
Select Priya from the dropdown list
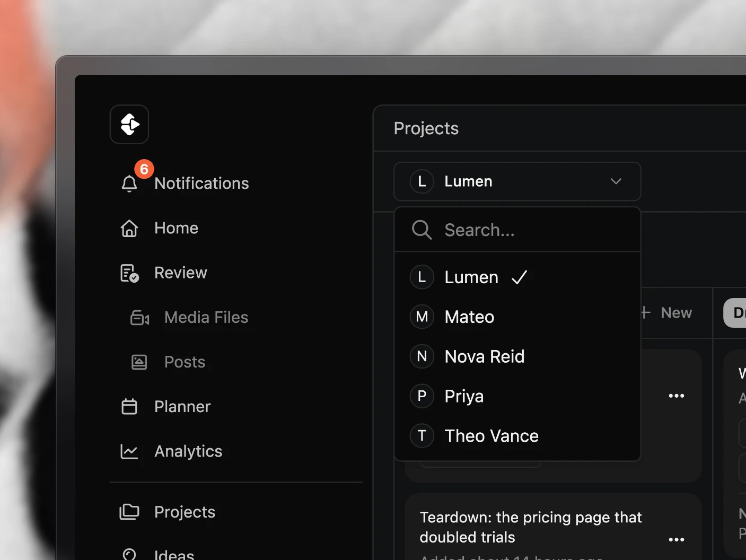click(x=517, y=396)
